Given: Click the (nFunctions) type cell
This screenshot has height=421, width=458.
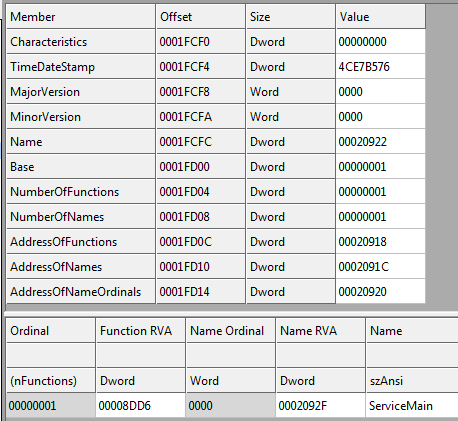Looking at the screenshot, I should click(51, 380).
